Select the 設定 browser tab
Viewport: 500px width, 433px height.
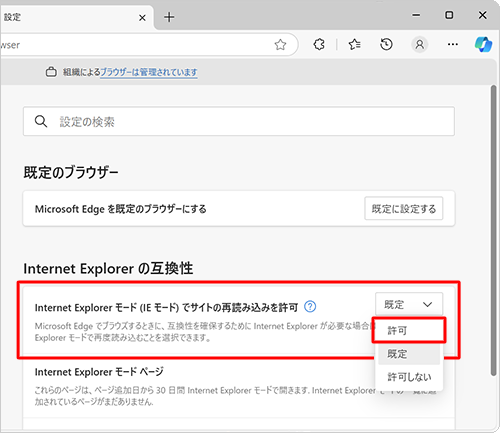click(77, 17)
